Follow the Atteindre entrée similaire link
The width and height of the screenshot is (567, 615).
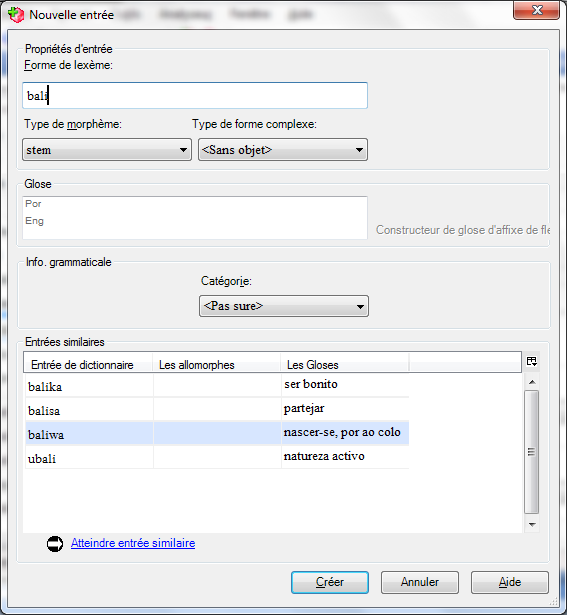click(x=133, y=543)
